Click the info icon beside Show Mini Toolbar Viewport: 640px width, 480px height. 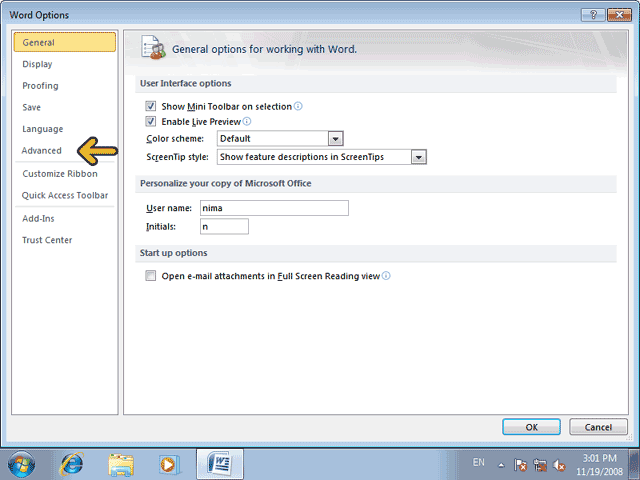[298, 106]
